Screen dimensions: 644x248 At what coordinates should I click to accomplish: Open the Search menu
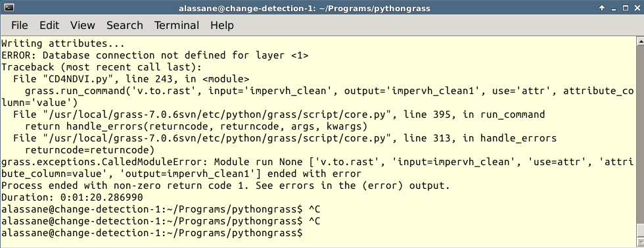[x=124, y=25]
